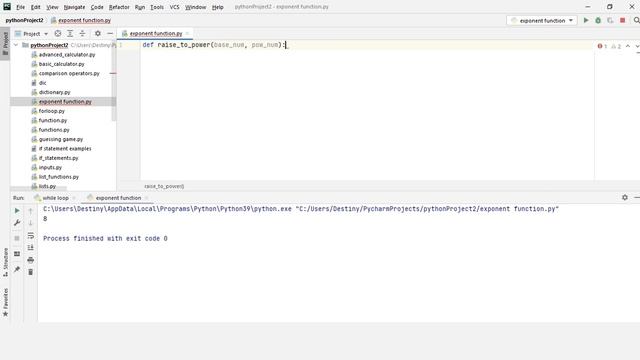Open the View menu
This screenshot has height=360, width=640.
52,7
